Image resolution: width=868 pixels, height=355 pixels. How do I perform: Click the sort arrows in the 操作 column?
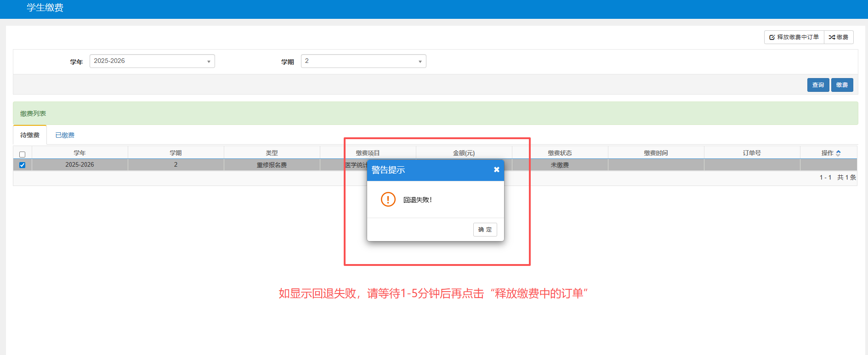838,153
